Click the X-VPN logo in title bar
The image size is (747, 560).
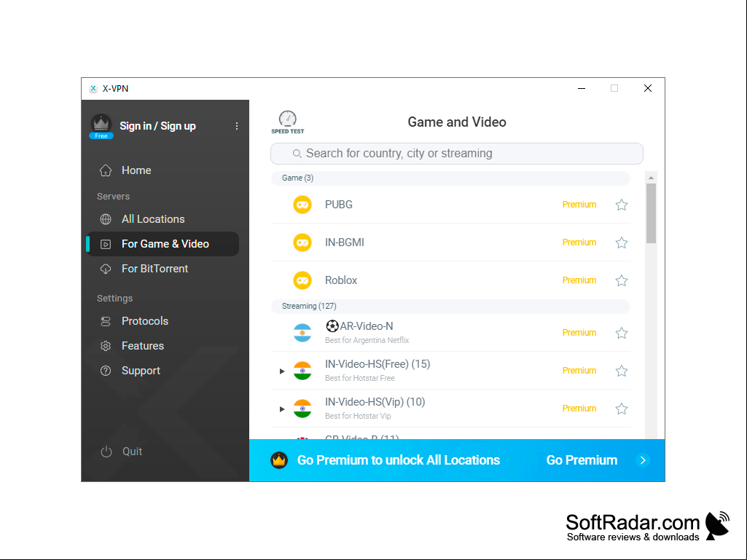[x=93, y=89]
